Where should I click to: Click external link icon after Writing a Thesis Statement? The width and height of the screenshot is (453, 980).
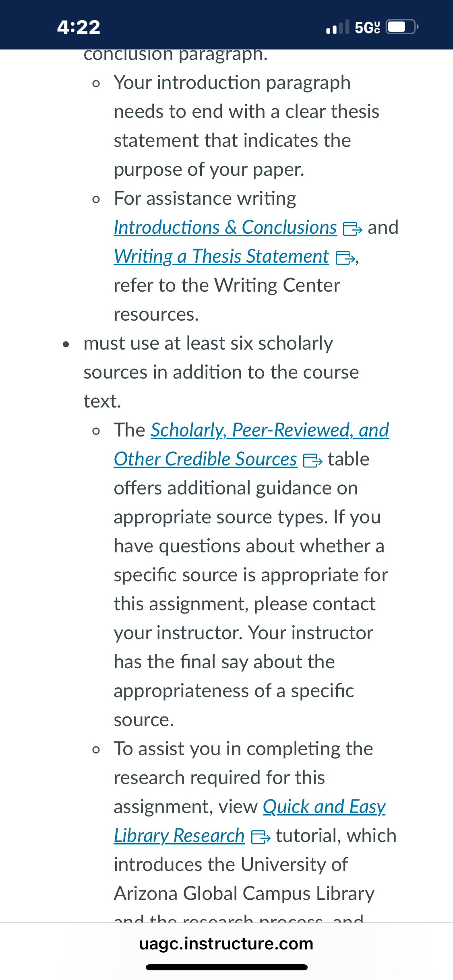click(345, 258)
